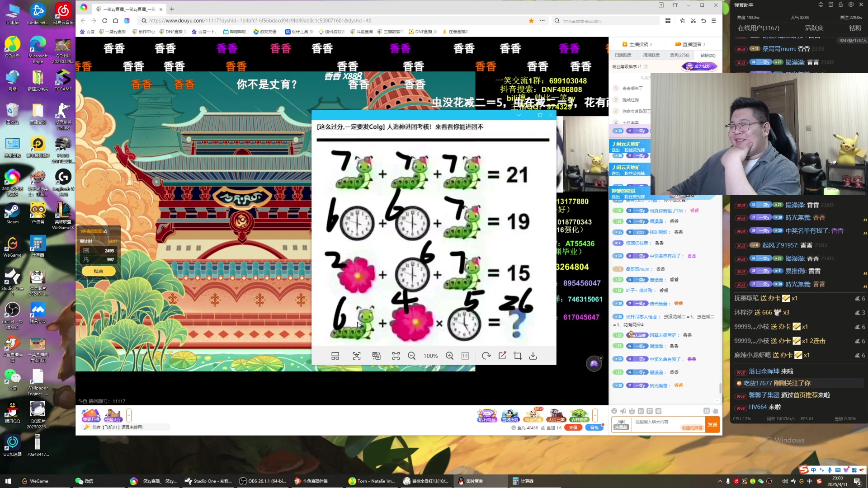Refresh the browser page

tap(105, 21)
